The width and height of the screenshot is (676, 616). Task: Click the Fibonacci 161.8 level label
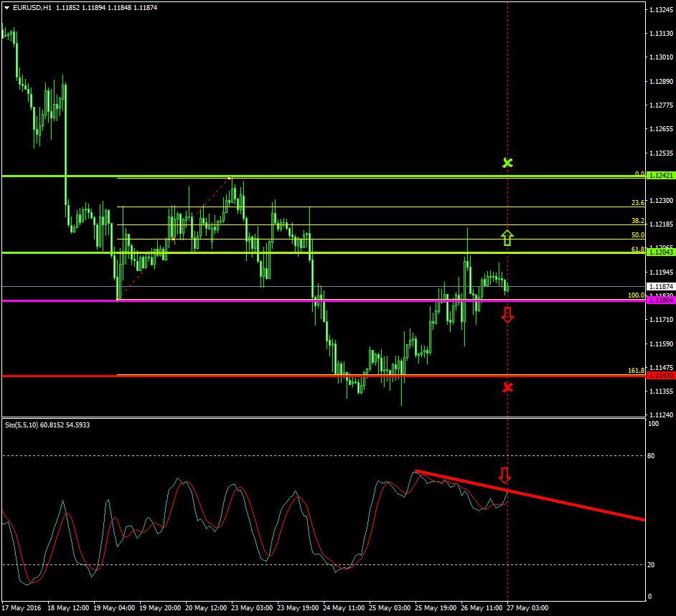(636, 371)
